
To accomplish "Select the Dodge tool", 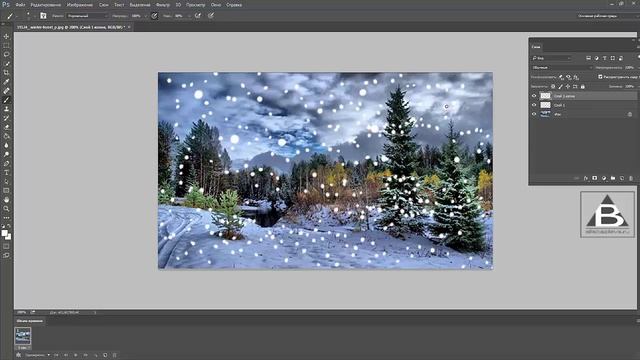I will (6, 154).
